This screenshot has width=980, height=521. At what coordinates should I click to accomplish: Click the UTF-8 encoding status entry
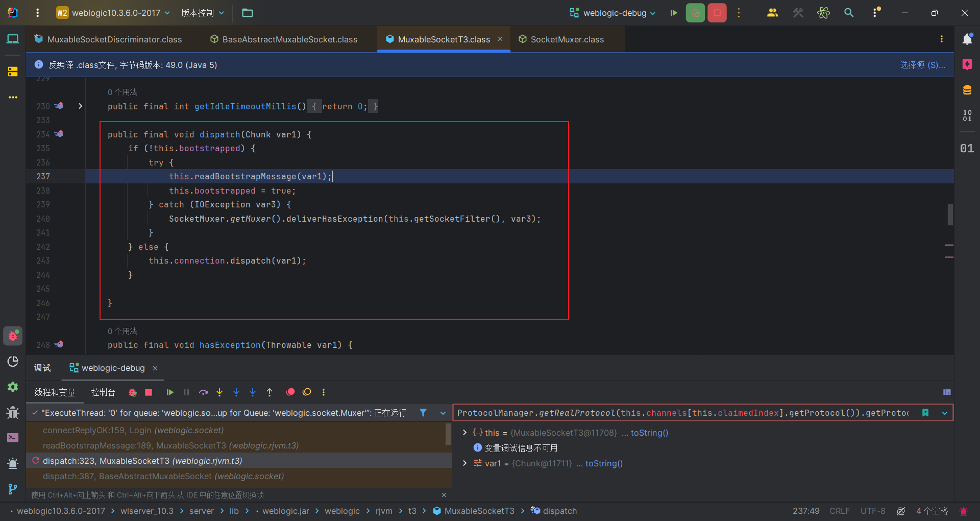click(x=873, y=511)
